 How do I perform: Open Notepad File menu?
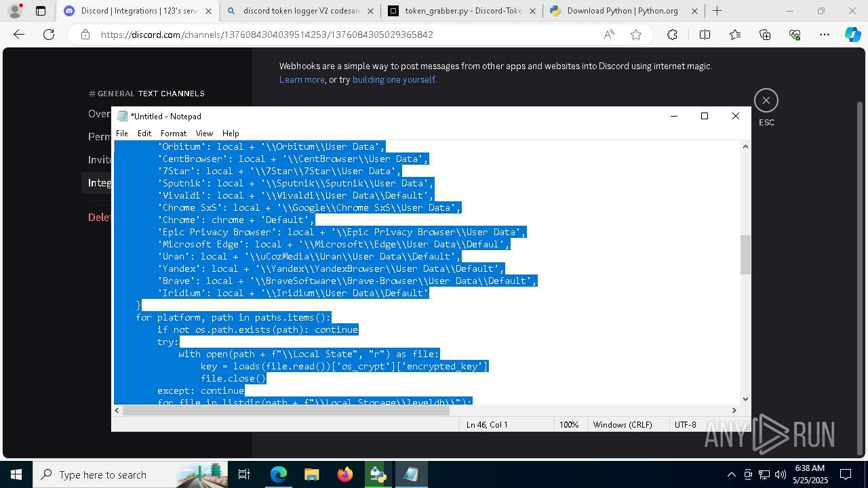[122, 134]
